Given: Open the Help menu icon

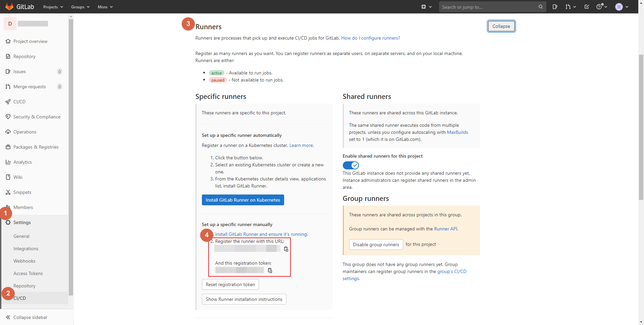Looking at the screenshot, I should tap(601, 7).
